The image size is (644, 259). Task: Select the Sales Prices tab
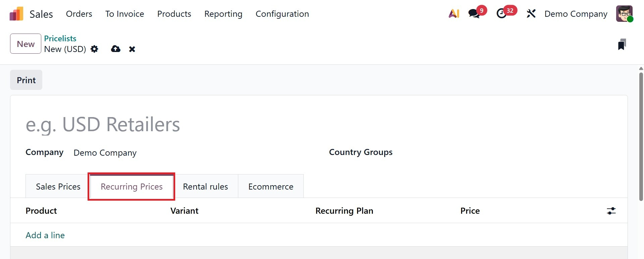pyautogui.click(x=58, y=187)
